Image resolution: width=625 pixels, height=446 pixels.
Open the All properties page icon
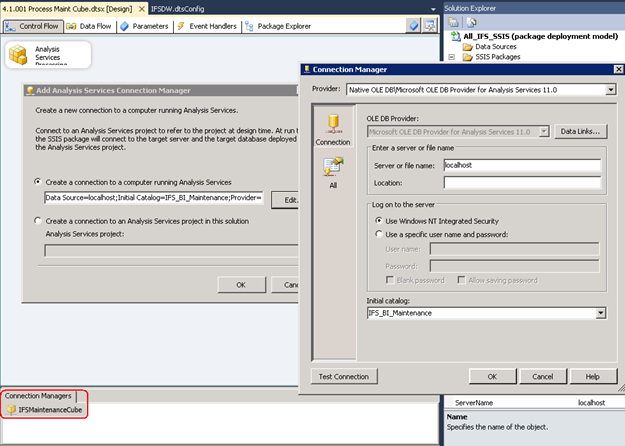(x=332, y=169)
